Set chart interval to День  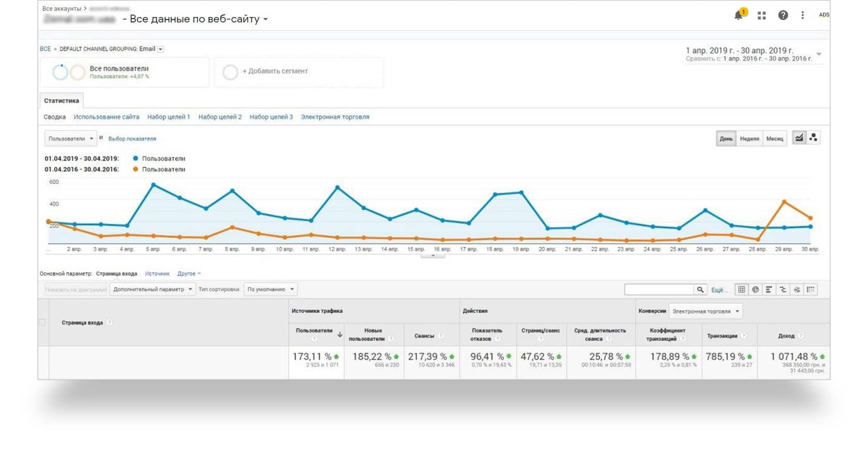tap(726, 138)
